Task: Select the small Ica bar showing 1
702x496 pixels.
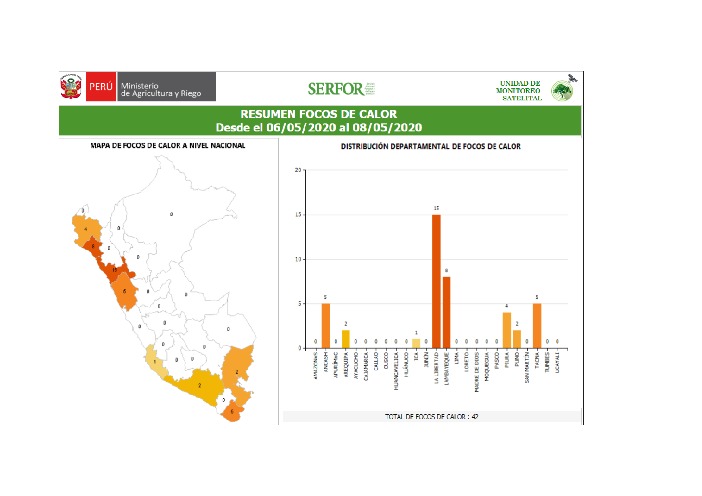Action: pyautogui.click(x=416, y=343)
